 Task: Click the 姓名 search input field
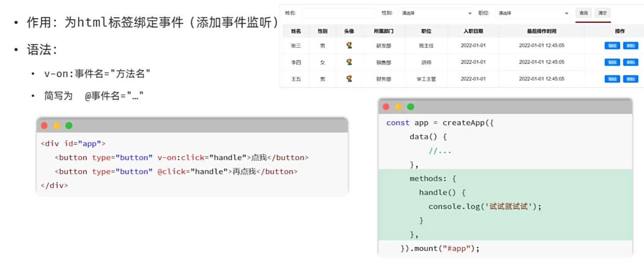coord(338,13)
